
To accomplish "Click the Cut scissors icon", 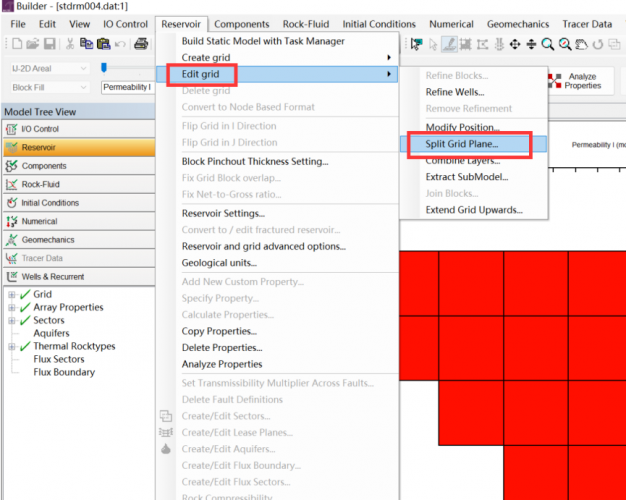I will 69,44.
